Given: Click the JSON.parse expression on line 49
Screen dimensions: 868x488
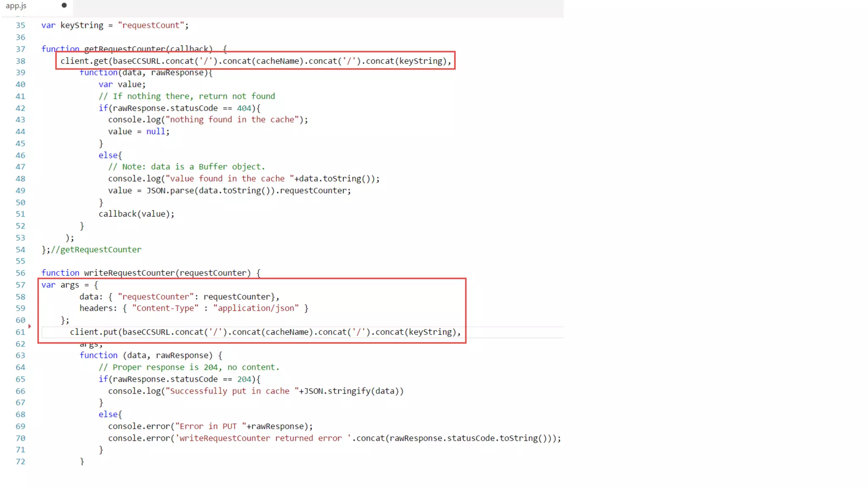Looking at the screenshot, I should pyautogui.click(x=170, y=191).
